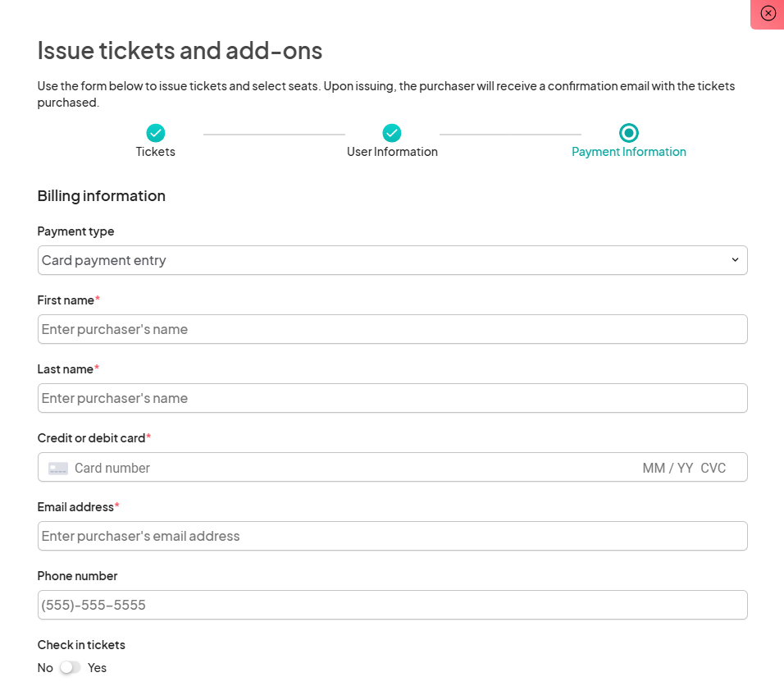This screenshot has height=700, width=784.
Task: Click the User Information step checkmark icon
Action: tap(392, 133)
